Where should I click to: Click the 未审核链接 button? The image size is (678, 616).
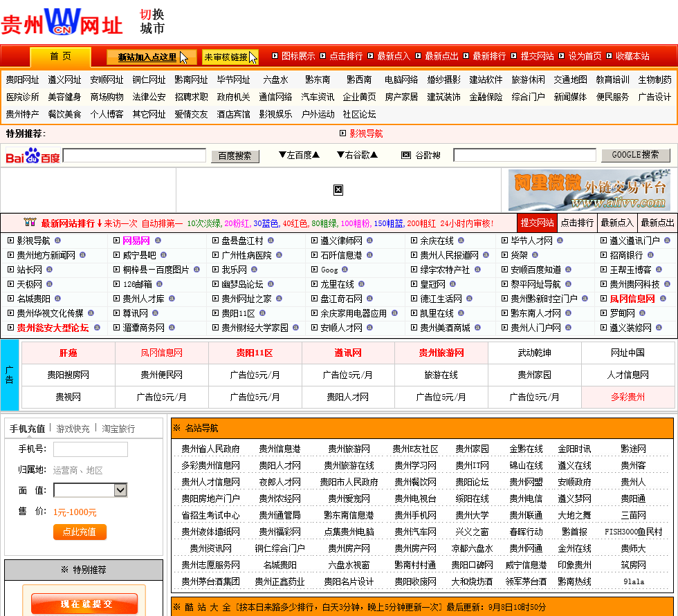[x=230, y=57]
